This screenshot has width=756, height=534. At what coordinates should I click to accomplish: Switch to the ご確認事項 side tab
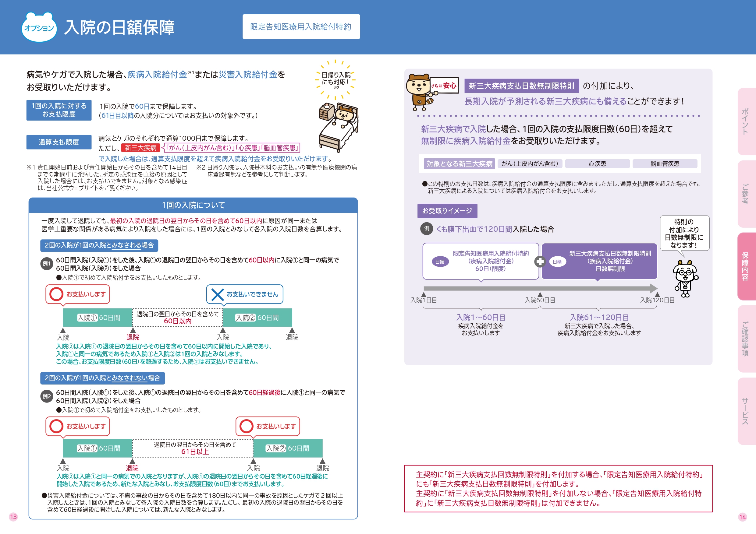click(x=745, y=339)
